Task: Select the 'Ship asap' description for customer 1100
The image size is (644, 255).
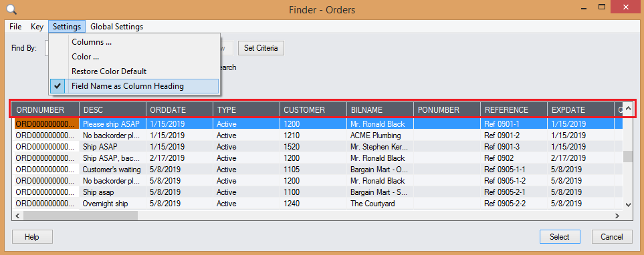Action: click(112, 192)
